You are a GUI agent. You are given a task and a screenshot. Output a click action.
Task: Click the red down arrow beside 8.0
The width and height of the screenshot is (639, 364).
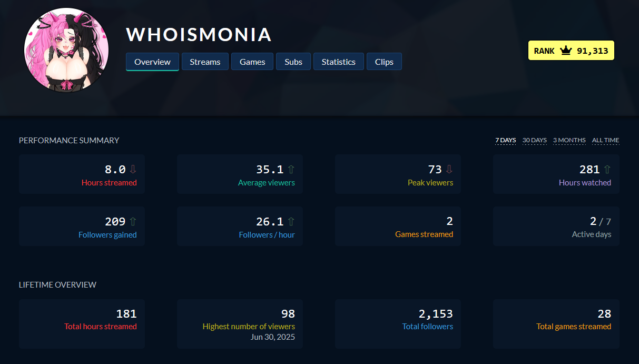pyautogui.click(x=133, y=170)
